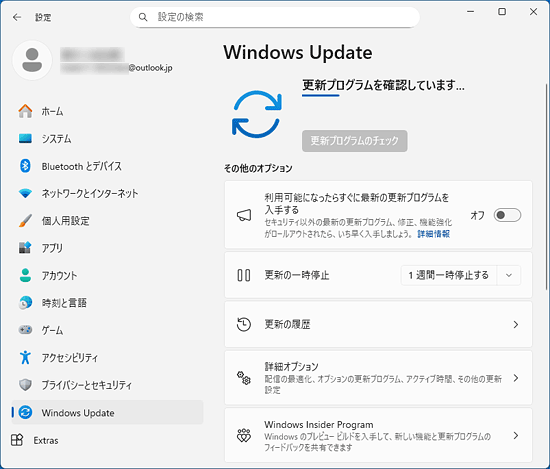Select Windows Update in sidebar
The width and height of the screenshot is (550, 469).
pos(108,412)
